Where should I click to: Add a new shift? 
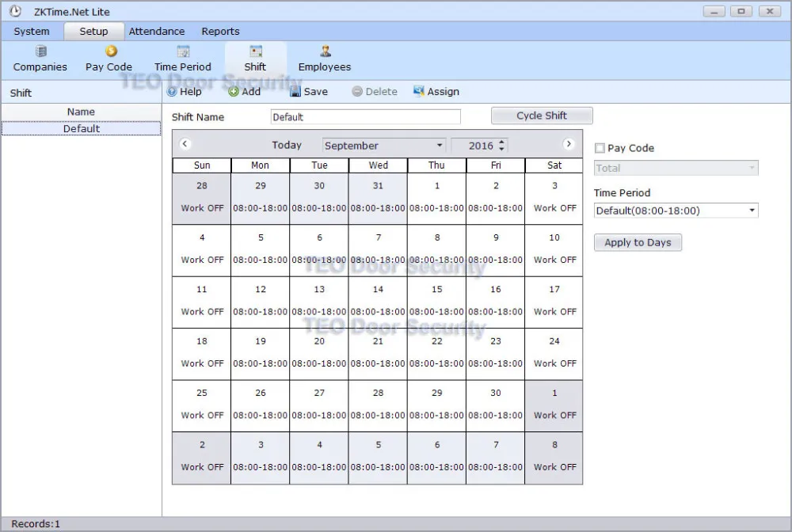click(245, 91)
